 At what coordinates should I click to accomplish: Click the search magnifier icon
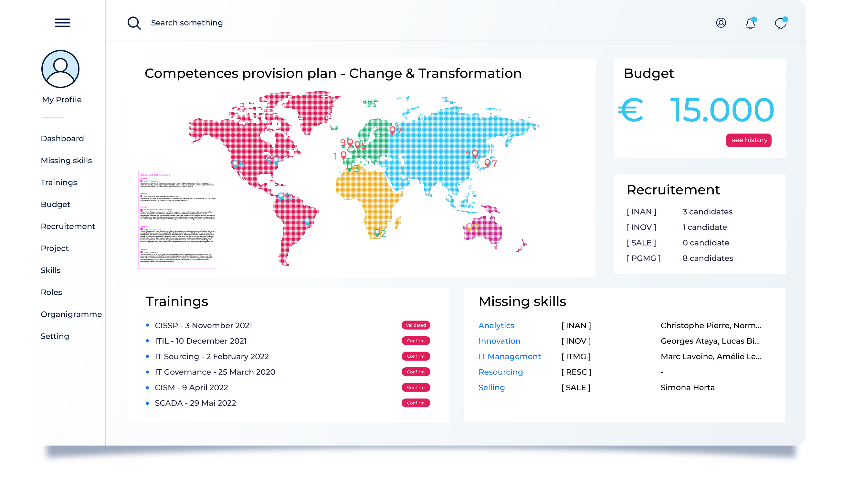click(134, 23)
